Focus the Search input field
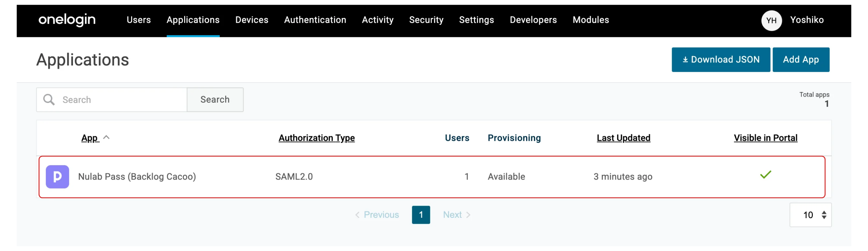868x251 pixels. 112,100
